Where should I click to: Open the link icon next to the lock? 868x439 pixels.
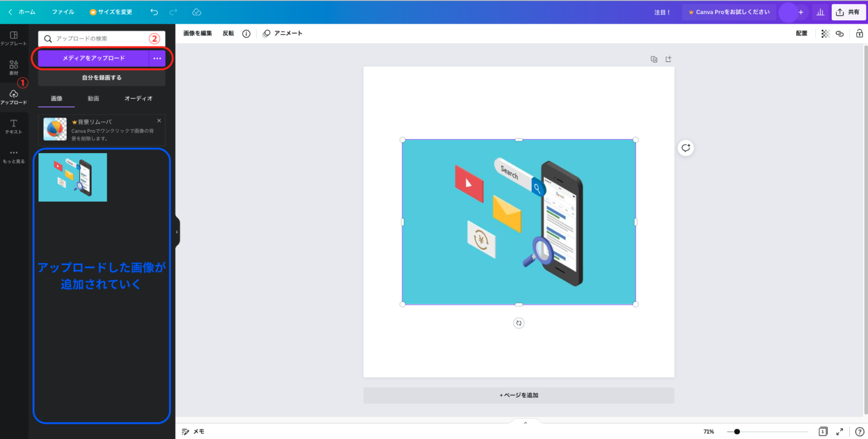[x=839, y=33]
